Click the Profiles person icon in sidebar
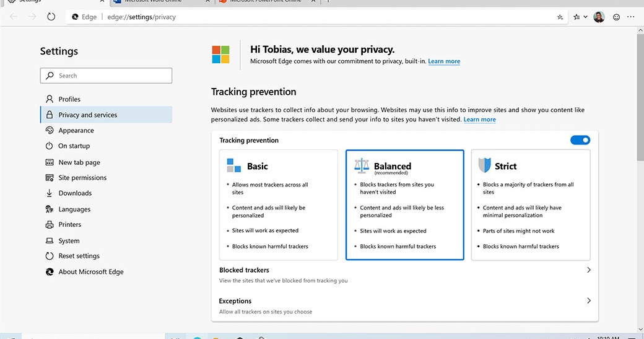 [50, 99]
